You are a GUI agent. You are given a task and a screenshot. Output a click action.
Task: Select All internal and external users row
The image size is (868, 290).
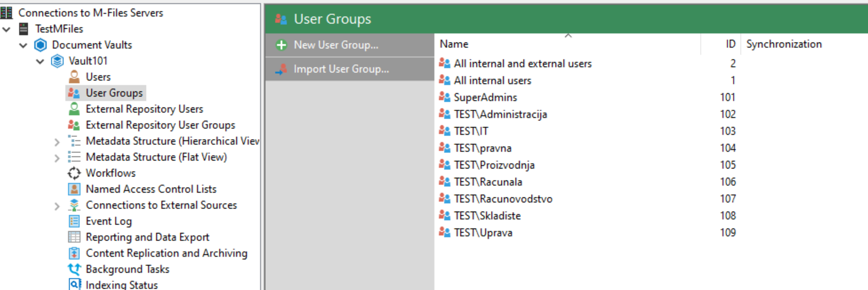[x=523, y=64]
